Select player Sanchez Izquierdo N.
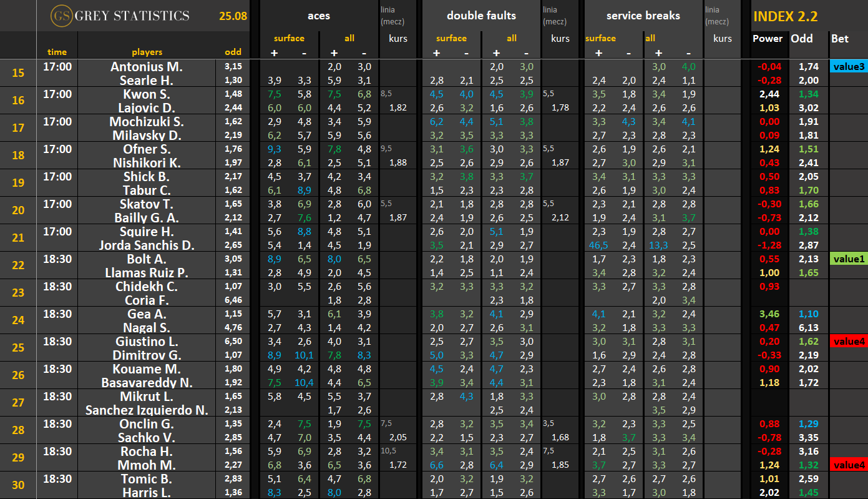The image size is (868, 499). pyautogui.click(x=147, y=410)
